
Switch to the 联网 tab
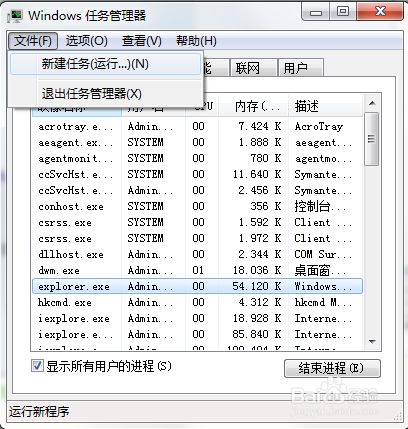pyautogui.click(x=253, y=68)
